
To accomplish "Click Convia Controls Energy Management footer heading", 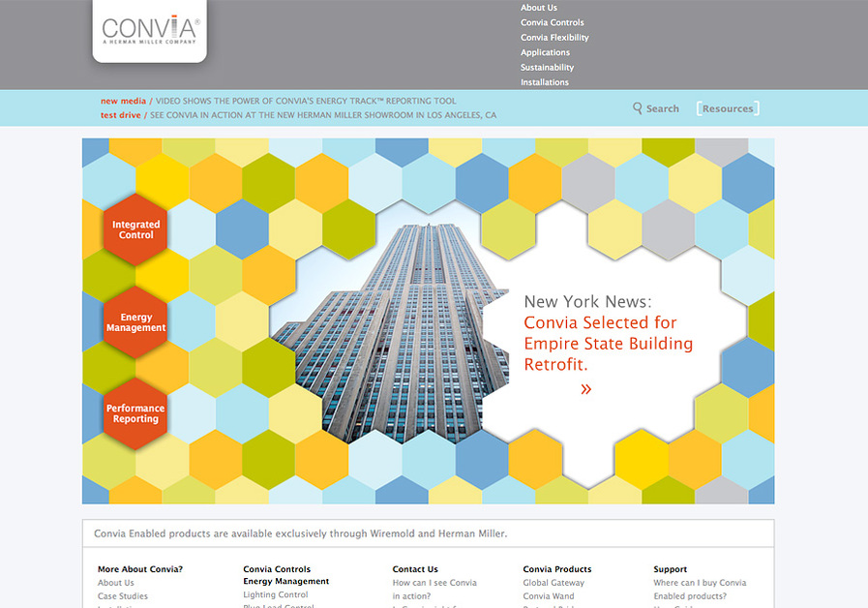I will [x=285, y=575].
